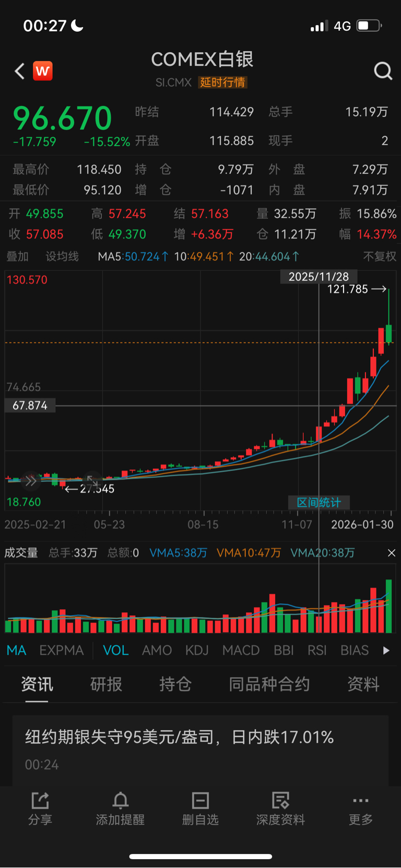This screenshot has height=868, width=401.
Task: Select the MACD sub-indicator
Action: (241, 650)
